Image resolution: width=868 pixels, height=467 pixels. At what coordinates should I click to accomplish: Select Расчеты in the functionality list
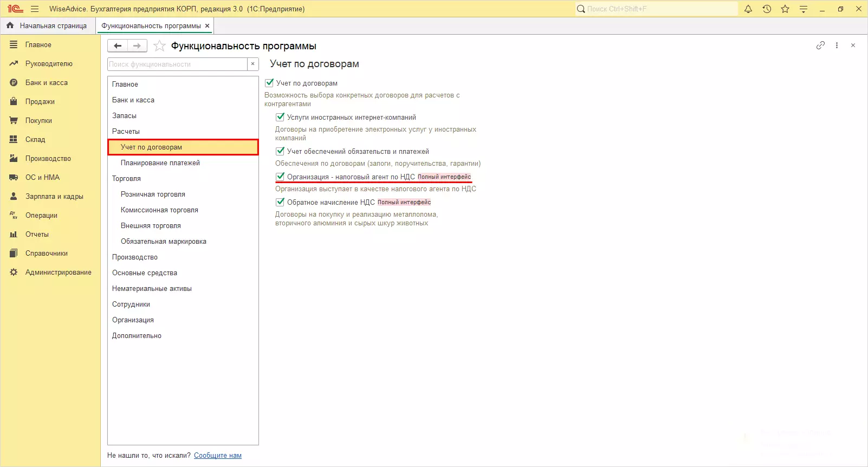(x=183, y=132)
